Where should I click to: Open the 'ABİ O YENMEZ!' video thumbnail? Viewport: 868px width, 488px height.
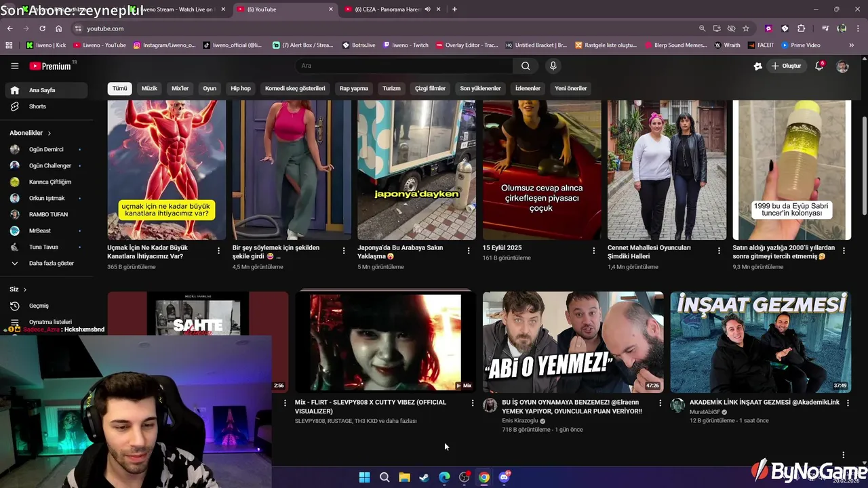[573, 342]
